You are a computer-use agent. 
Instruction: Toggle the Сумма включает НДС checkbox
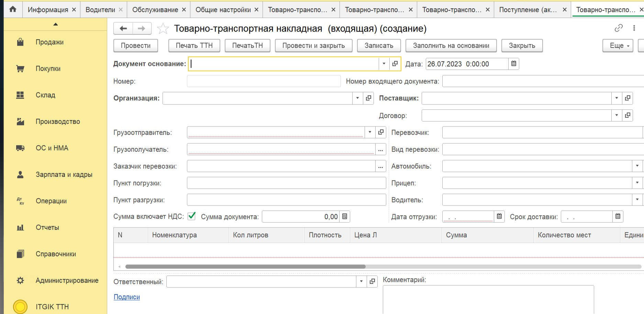(x=192, y=216)
